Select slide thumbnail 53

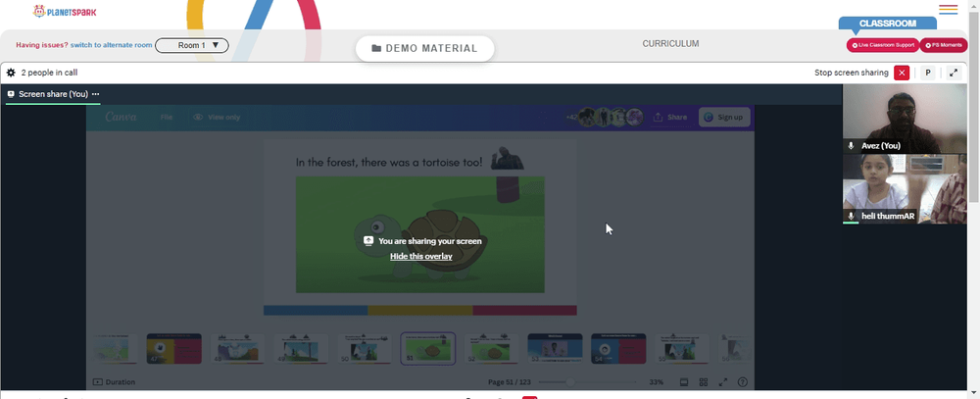[x=555, y=348]
